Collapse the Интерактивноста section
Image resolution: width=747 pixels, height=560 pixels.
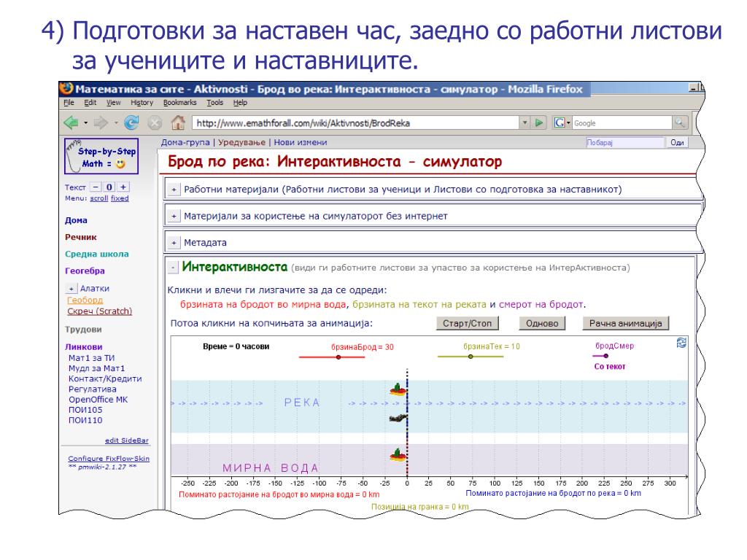(174, 268)
